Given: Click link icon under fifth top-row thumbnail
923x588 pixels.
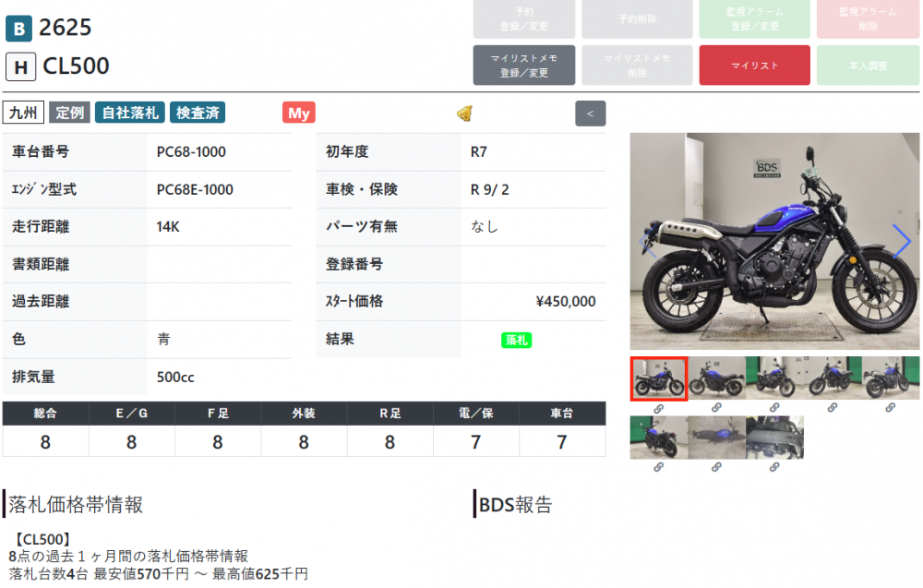Looking at the screenshot, I should (890, 408).
